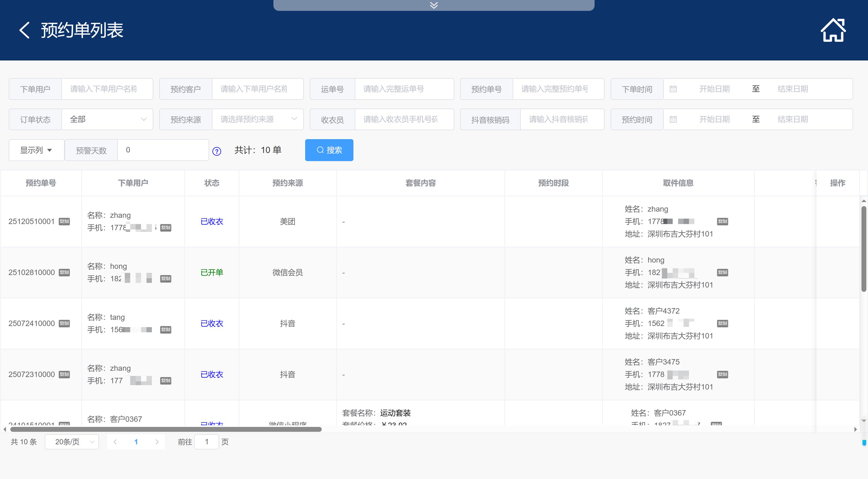Click the 预警天数 help question icon

coord(217,151)
